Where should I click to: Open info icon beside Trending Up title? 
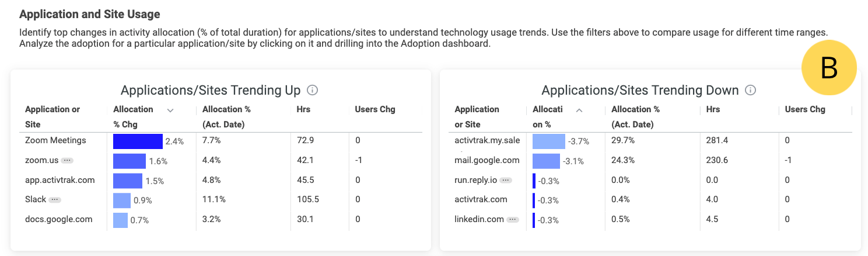coord(312,91)
